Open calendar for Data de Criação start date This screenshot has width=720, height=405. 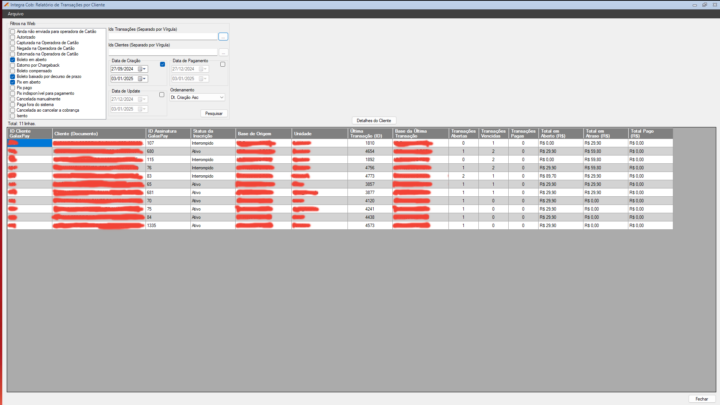click(141, 69)
